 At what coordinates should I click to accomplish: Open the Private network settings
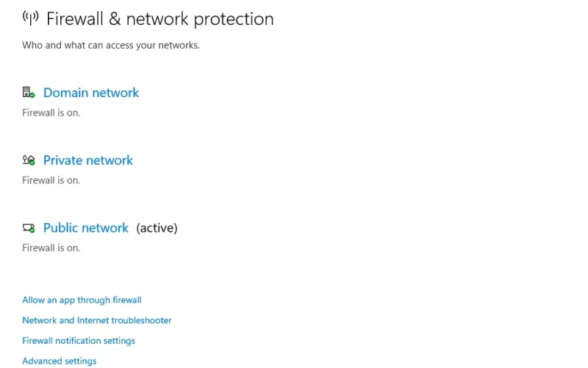tap(88, 160)
